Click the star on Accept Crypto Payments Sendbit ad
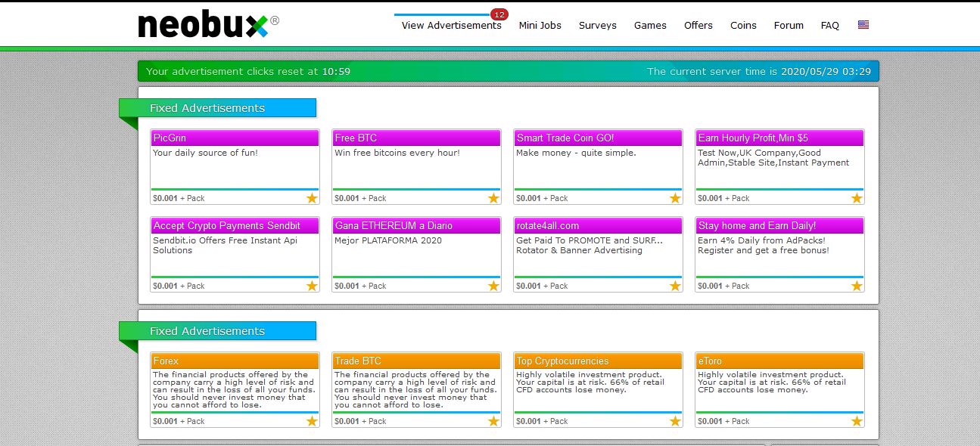The height and width of the screenshot is (446, 980). [x=312, y=286]
